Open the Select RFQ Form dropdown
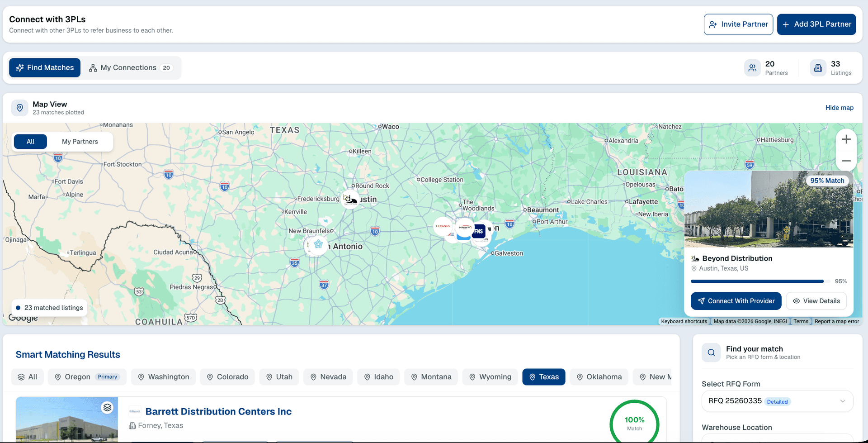This screenshot has height=443, width=868. pos(777,401)
